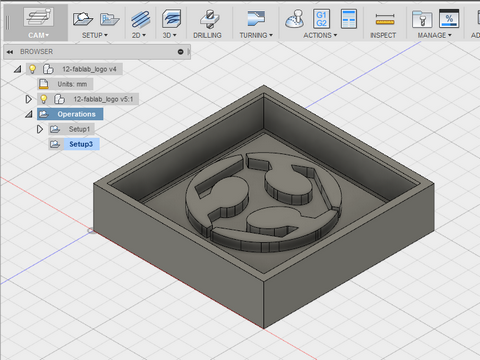Click the G1 G2 Post Process icon
This screenshot has width=480, height=360.
click(321, 19)
